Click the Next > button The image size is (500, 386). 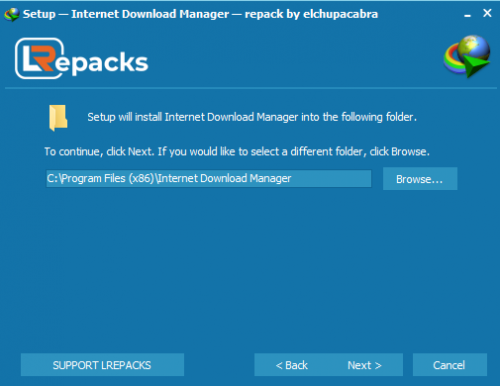(x=365, y=365)
